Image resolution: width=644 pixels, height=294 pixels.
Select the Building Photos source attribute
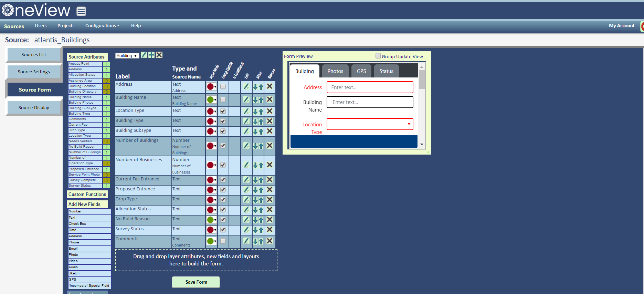(85, 103)
